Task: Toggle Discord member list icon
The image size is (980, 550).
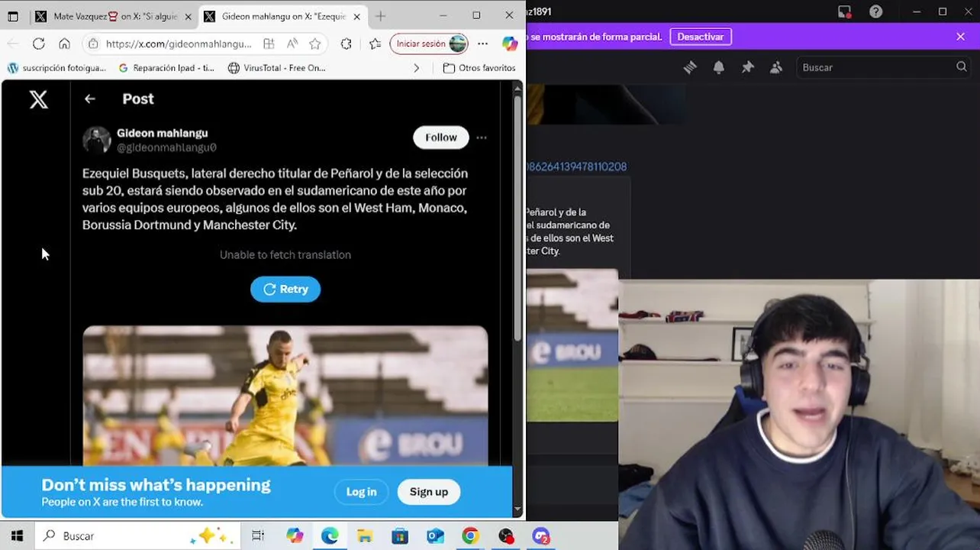Action: [776, 67]
